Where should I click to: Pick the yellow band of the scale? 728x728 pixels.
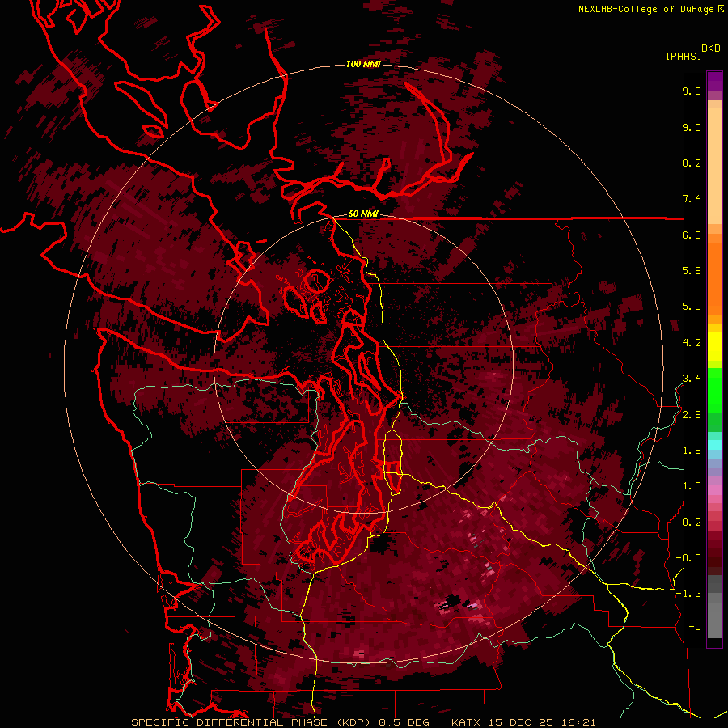(x=714, y=346)
